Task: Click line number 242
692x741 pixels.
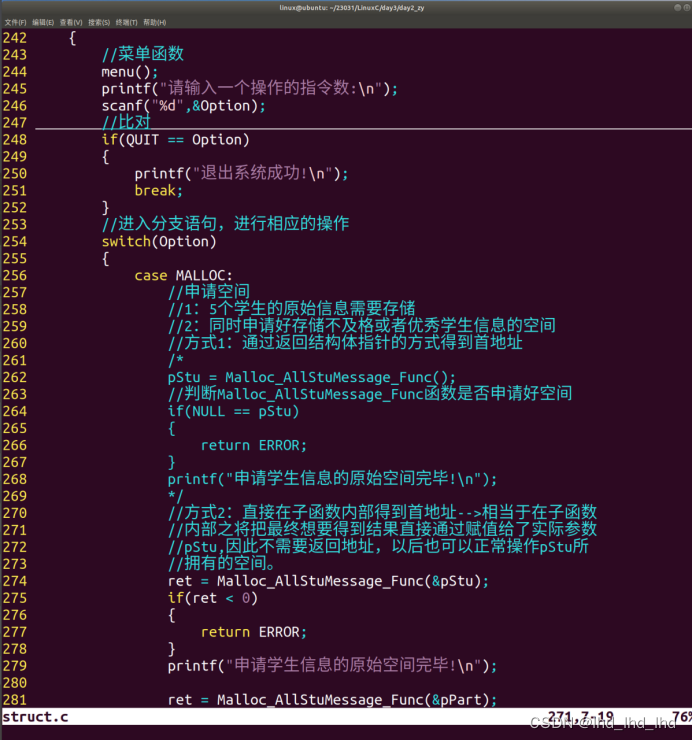Action: (x=15, y=38)
